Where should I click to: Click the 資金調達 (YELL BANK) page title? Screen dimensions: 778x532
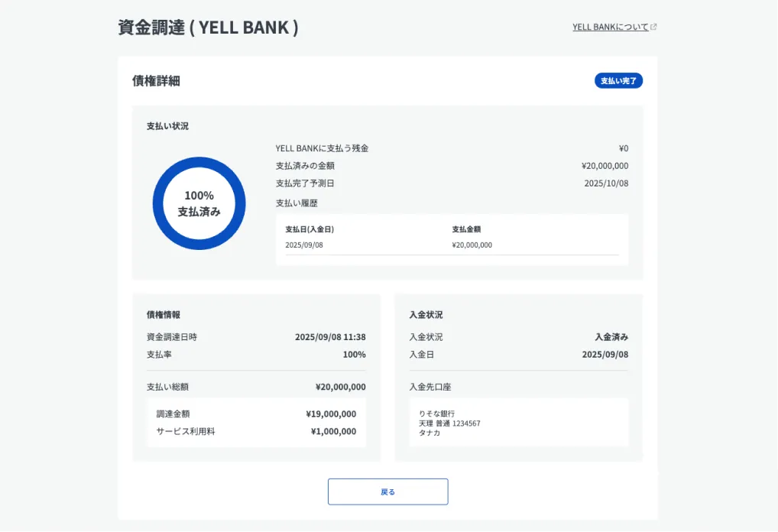click(208, 28)
